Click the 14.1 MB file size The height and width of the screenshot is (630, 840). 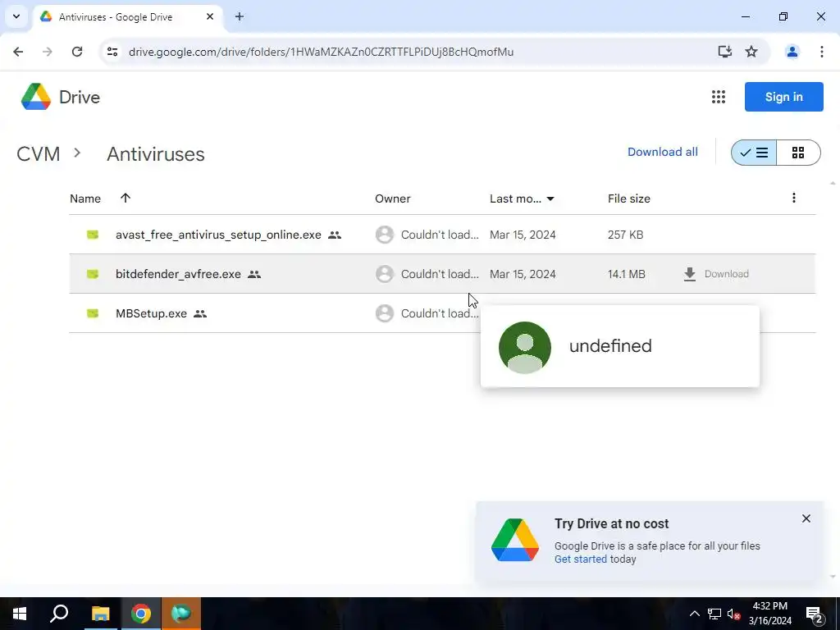pos(626,274)
